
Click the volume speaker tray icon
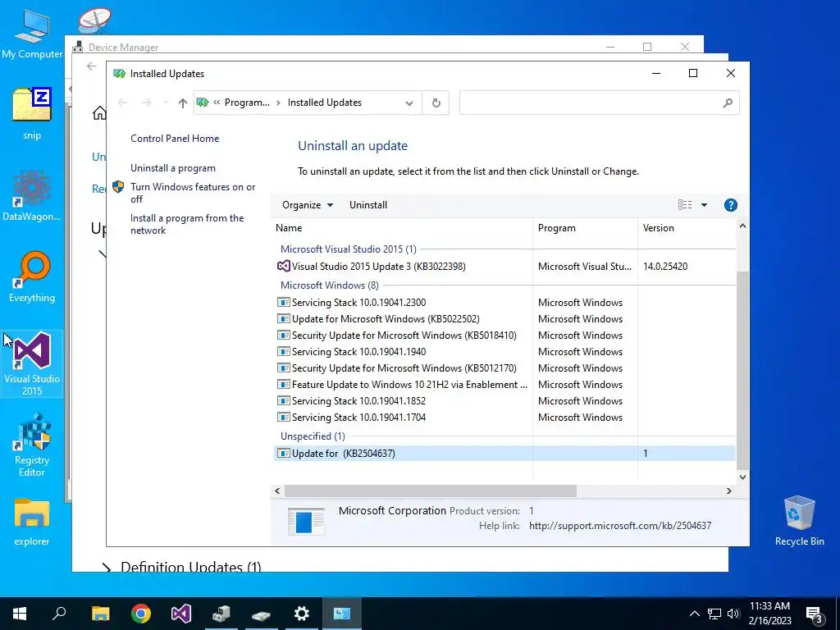(733, 614)
